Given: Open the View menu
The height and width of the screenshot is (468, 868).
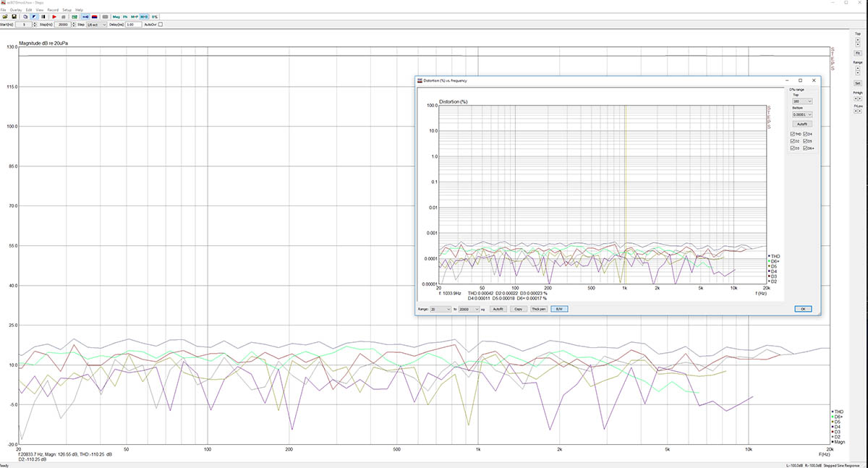Looking at the screenshot, I should (40, 10).
